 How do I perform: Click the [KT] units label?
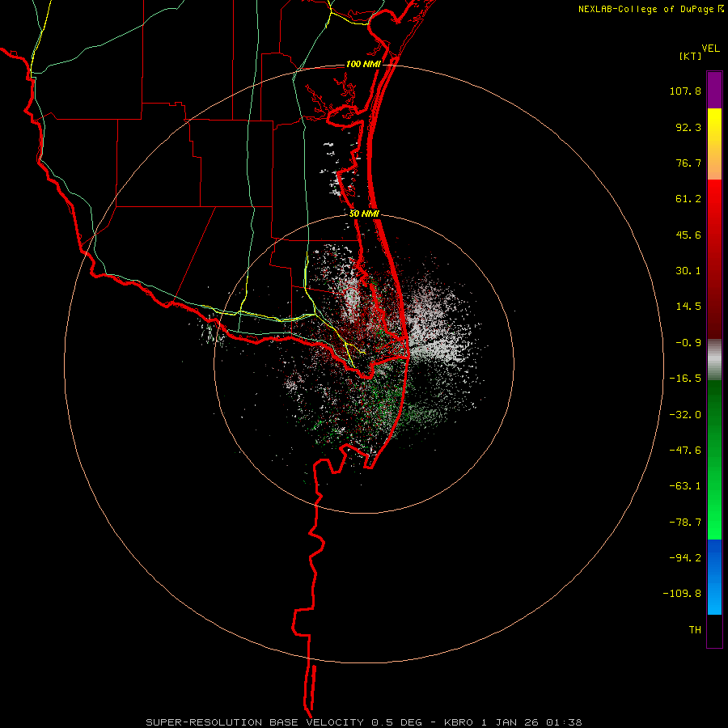(691, 56)
